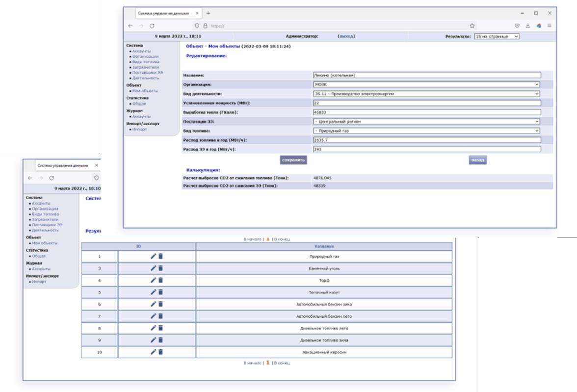
Task: Delete the Дизельное топливо лето row trash icon
Action: pos(160,328)
